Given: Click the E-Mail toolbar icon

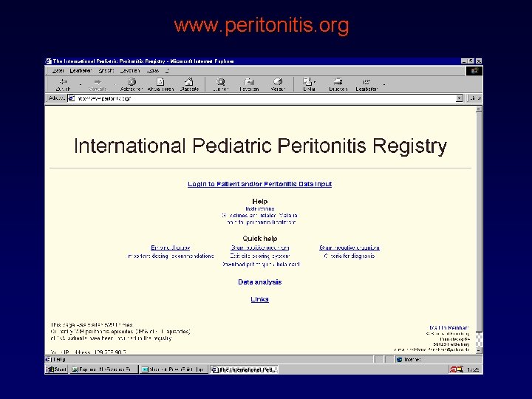Looking at the screenshot, I should pyautogui.click(x=307, y=81).
